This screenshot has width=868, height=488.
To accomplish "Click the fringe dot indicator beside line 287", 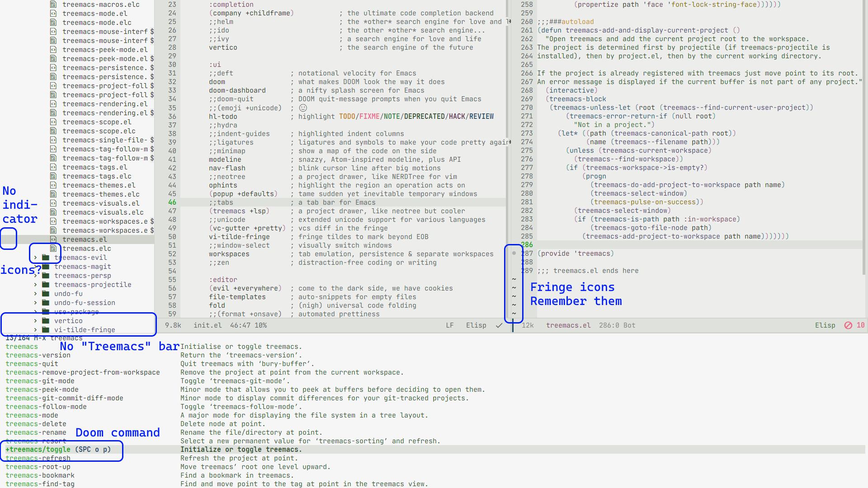I will tap(513, 253).
